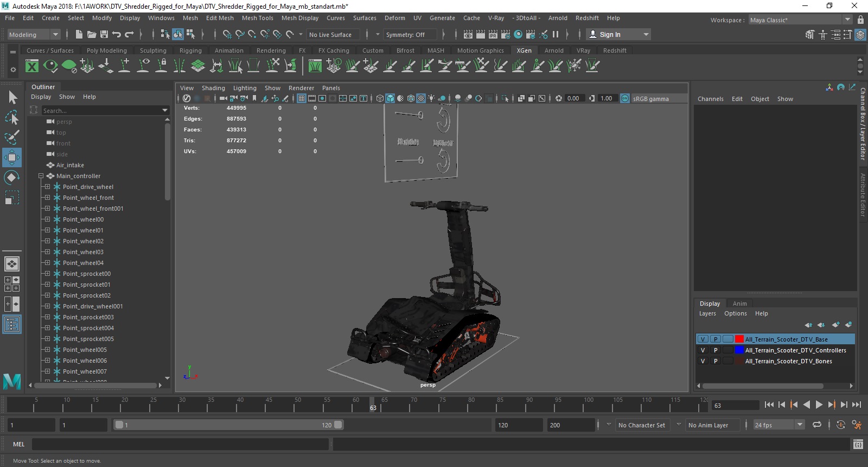Open the Channels menu in Channel Box
The image size is (868, 467).
point(710,99)
